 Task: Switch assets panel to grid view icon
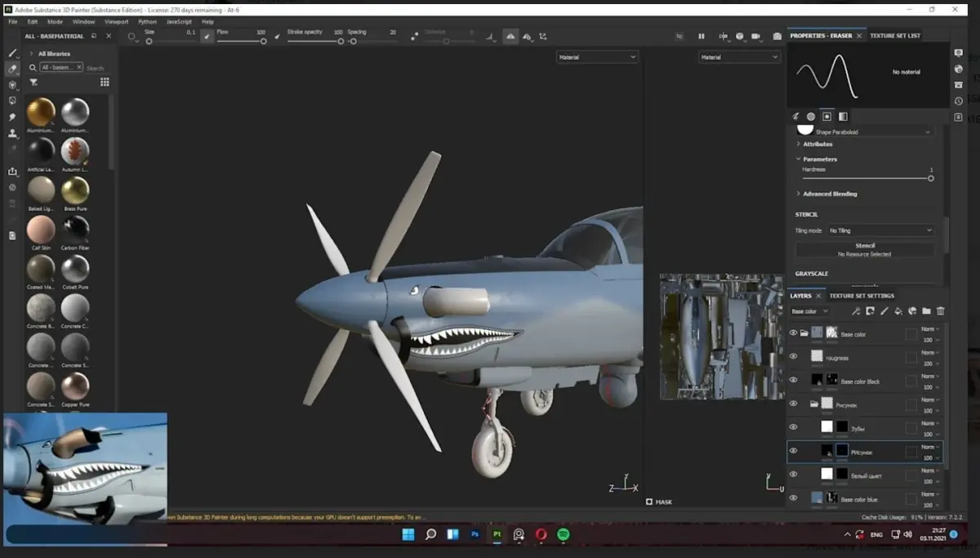(105, 83)
